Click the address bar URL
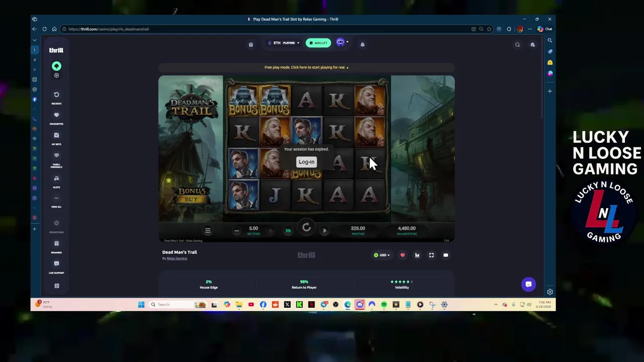 pyautogui.click(x=108, y=29)
